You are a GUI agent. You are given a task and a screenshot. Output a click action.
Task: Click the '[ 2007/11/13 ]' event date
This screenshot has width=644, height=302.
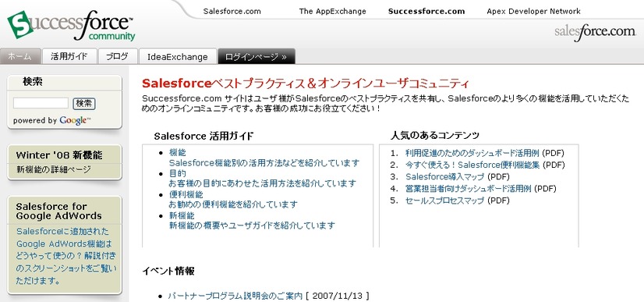pos(338,296)
